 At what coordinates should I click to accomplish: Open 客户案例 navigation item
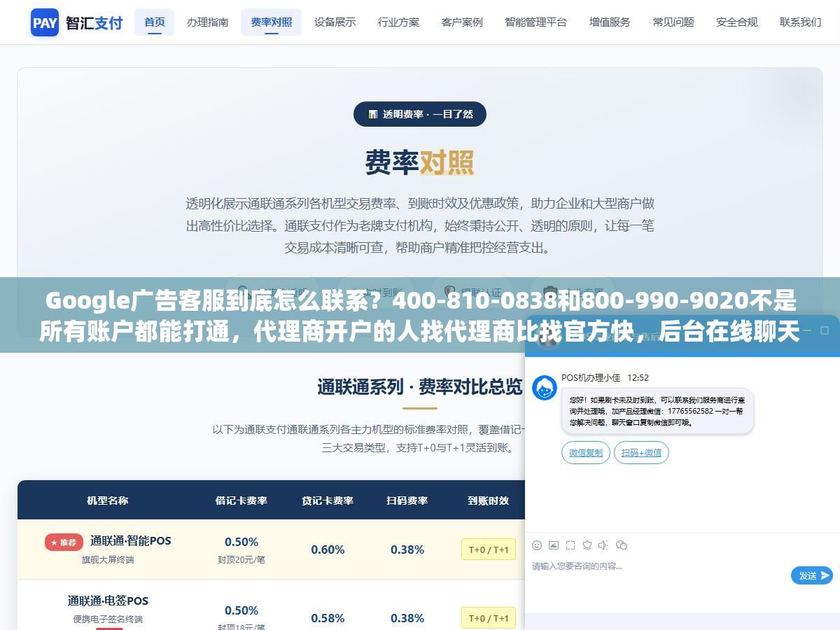[x=462, y=22]
